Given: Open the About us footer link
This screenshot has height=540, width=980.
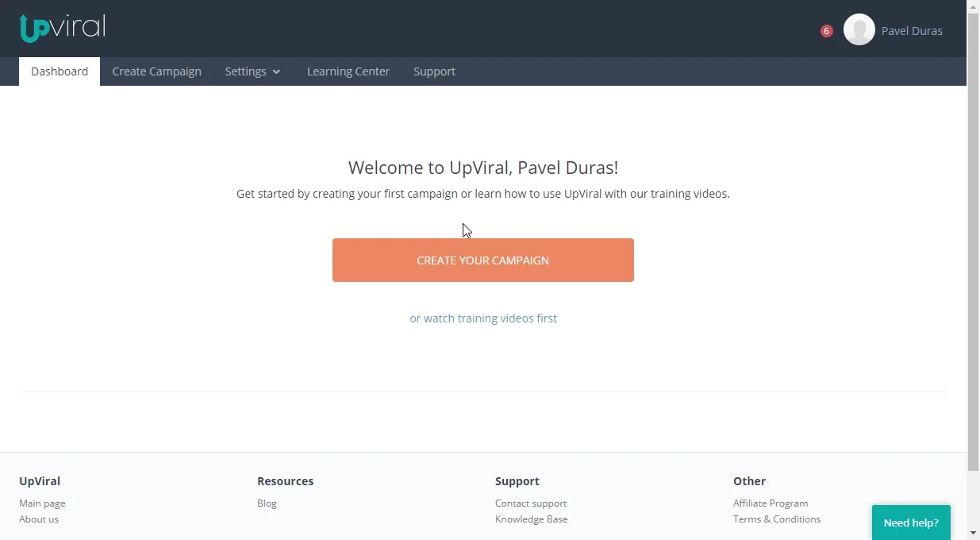Looking at the screenshot, I should (39, 519).
